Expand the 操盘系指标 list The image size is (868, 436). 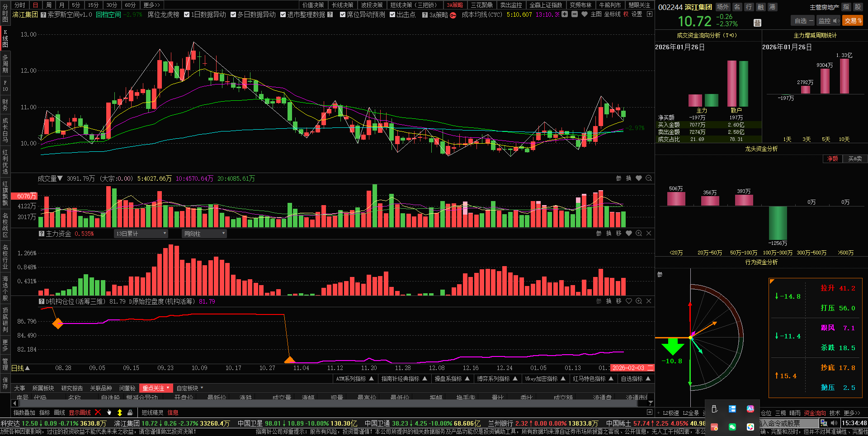pos(452,379)
